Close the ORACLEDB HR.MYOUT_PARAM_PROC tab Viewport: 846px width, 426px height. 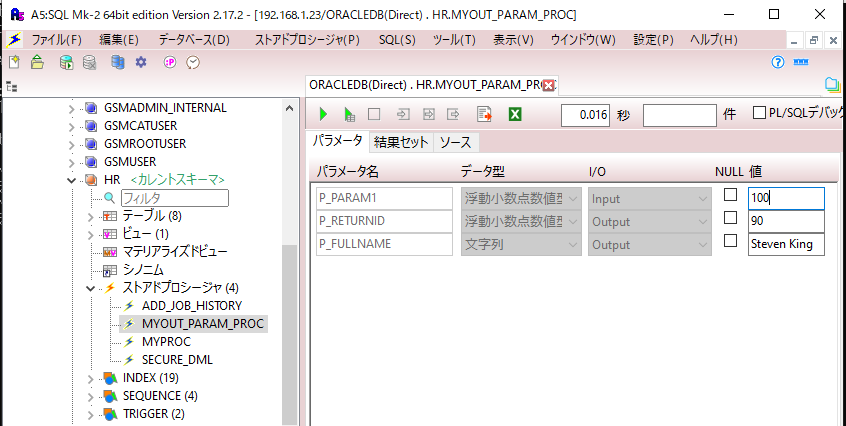548,85
